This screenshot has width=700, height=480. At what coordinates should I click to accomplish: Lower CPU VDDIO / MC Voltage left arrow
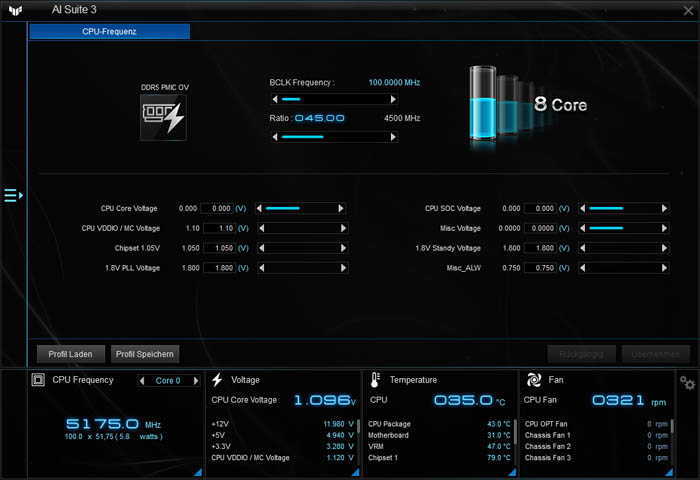point(262,228)
